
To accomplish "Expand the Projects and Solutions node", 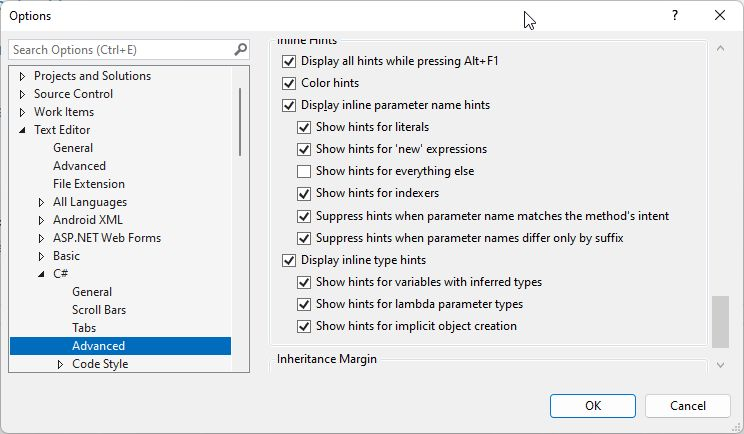I will tap(22, 76).
